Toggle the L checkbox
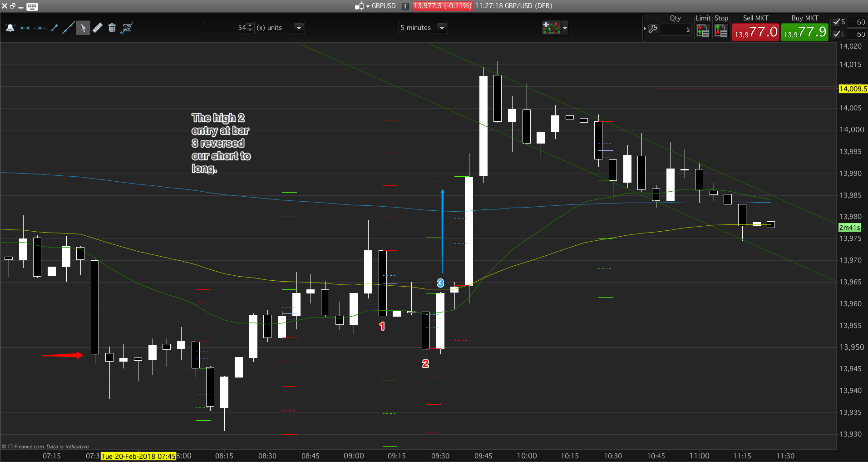 click(837, 34)
